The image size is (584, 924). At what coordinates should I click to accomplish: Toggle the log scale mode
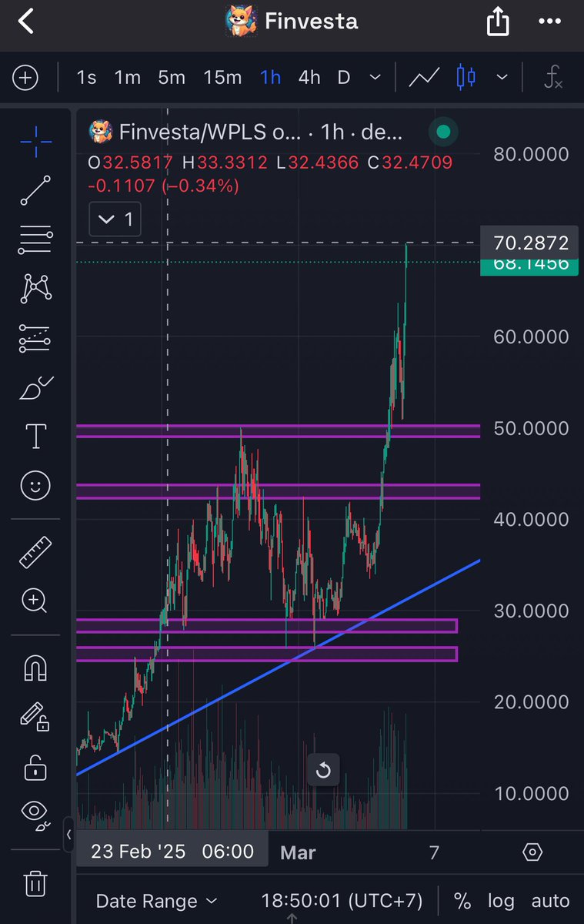(501, 900)
